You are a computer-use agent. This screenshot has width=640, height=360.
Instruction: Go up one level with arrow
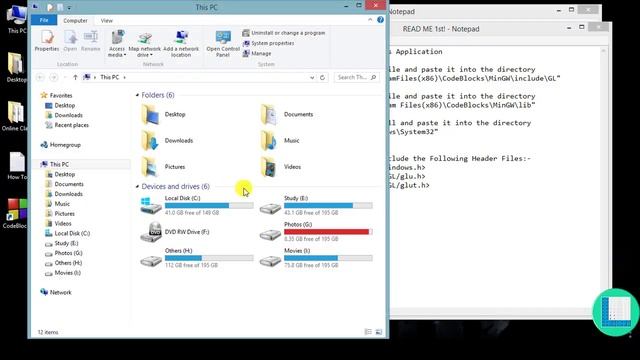tap(75, 77)
